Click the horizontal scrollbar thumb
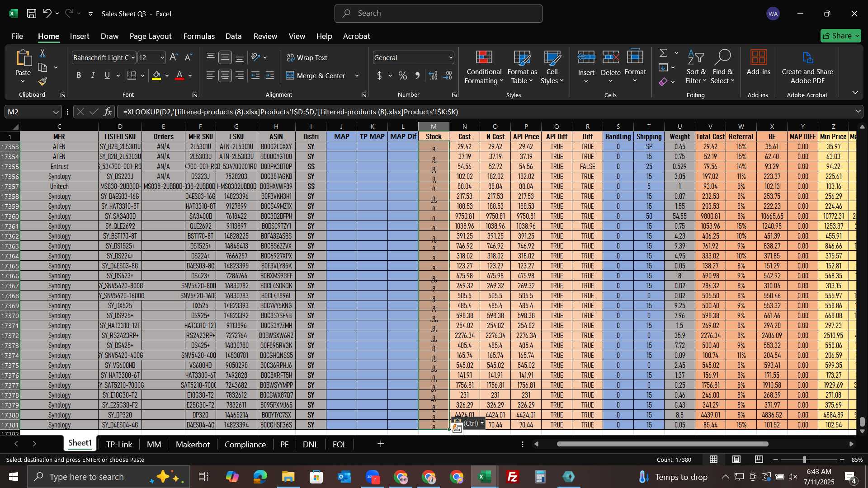This screenshot has height=488, width=868. pyautogui.click(x=662, y=444)
